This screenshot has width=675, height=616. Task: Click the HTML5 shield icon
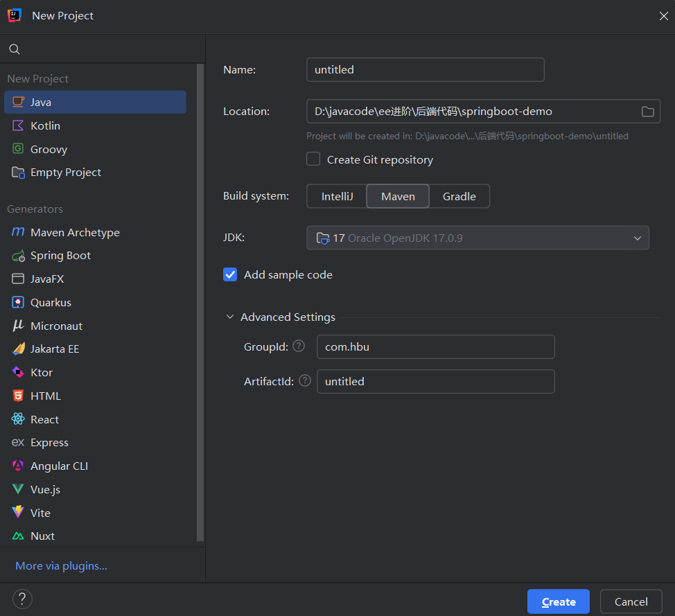(x=18, y=396)
